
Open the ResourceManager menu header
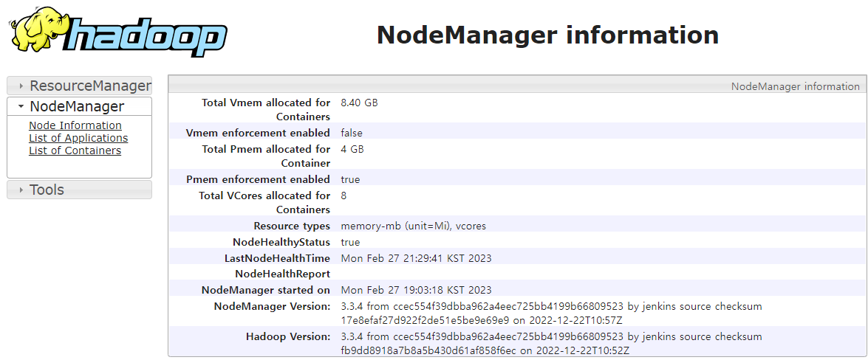point(79,86)
